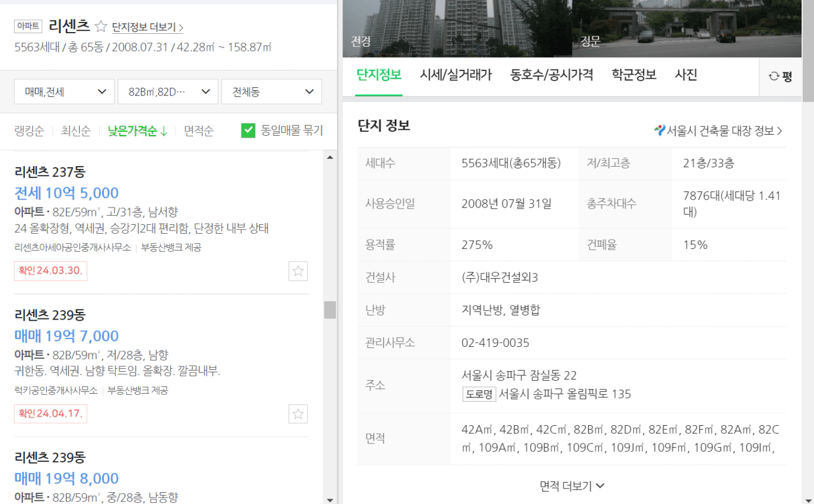Open the 정문 photo thumbnail
This screenshot has width=814, height=504.
point(686,28)
